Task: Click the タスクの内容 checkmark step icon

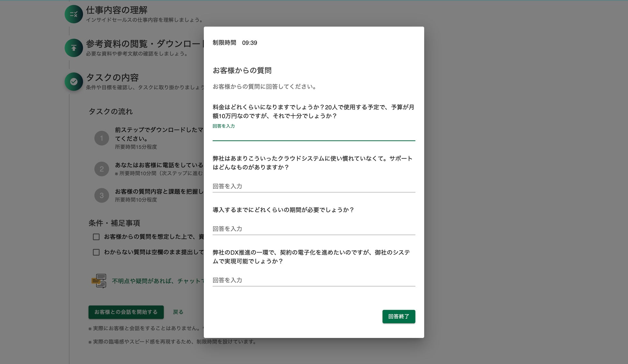Action: coord(74,81)
